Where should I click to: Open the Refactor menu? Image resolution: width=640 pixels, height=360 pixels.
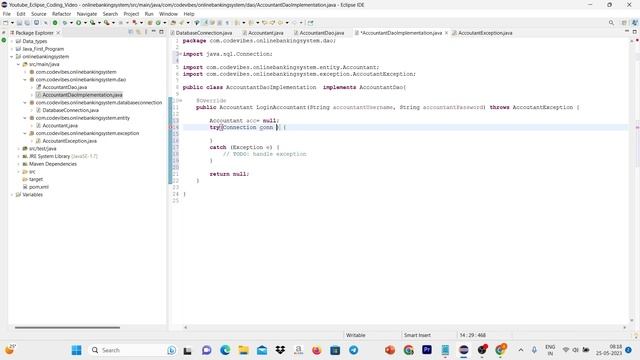click(x=62, y=14)
